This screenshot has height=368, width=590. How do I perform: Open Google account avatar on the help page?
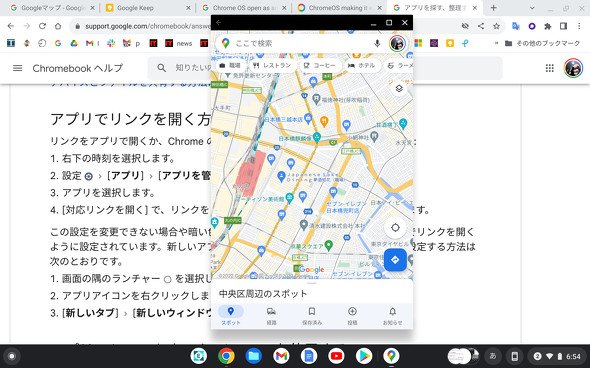tap(573, 68)
